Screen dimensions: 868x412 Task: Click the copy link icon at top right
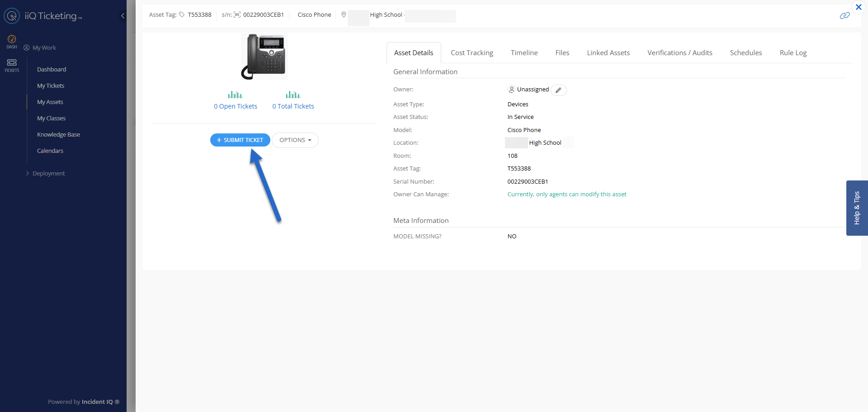coord(844,16)
